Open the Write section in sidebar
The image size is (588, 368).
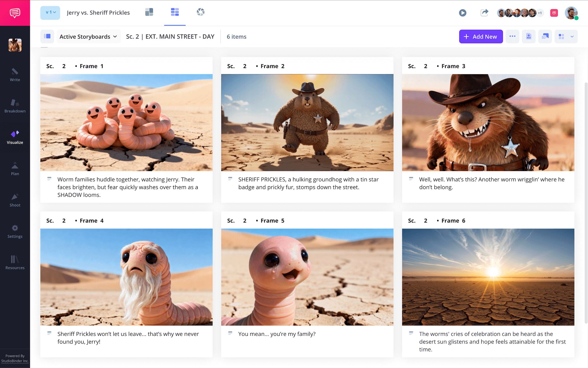(15, 75)
